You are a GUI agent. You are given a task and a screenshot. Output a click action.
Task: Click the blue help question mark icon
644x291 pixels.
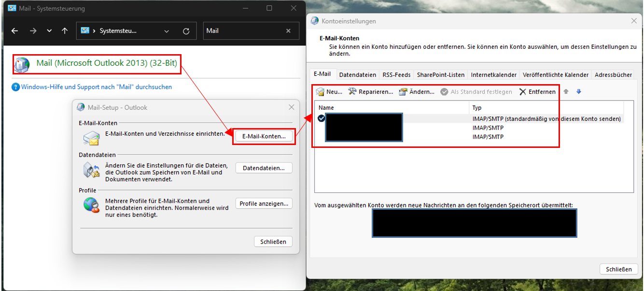[x=16, y=87]
